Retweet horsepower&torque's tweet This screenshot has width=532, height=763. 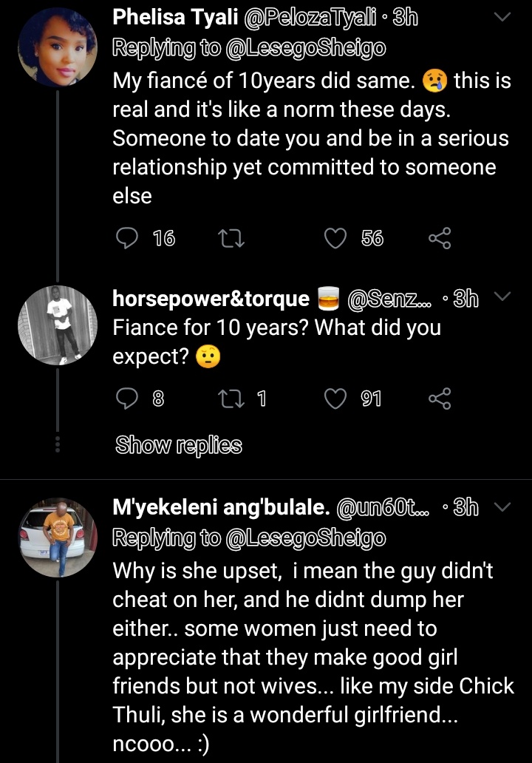click(x=232, y=399)
